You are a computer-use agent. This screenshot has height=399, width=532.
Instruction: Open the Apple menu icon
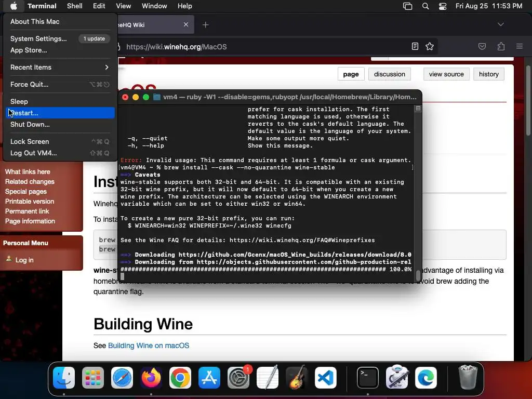[14, 6]
